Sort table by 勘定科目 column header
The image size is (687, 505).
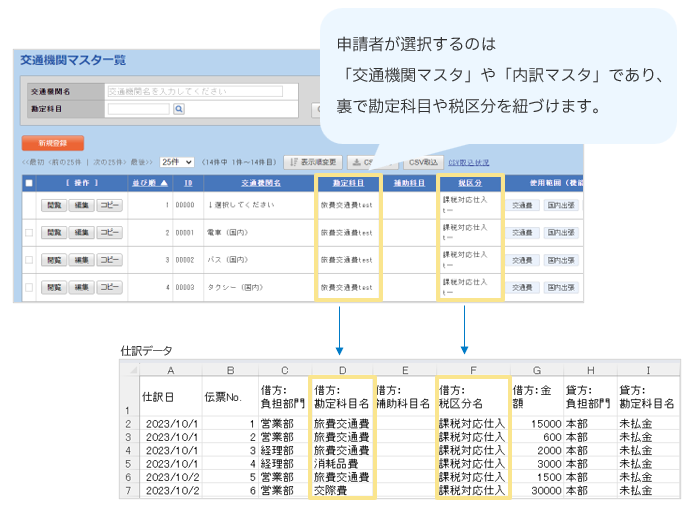(x=348, y=183)
